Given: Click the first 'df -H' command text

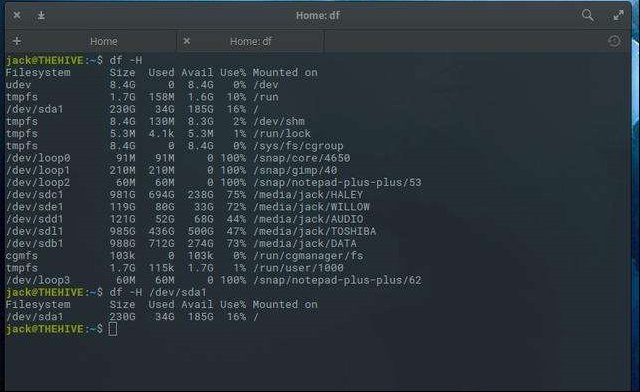Looking at the screenshot, I should tap(126, 60).
